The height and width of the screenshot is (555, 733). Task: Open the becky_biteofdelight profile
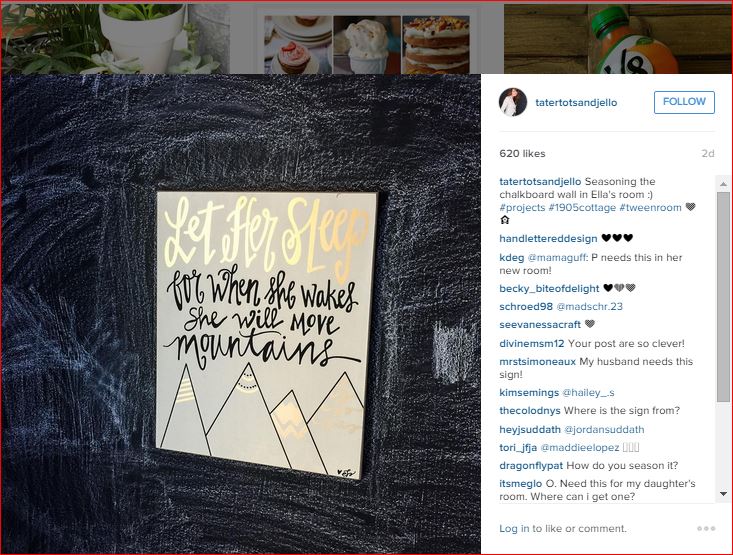(549, 288)
